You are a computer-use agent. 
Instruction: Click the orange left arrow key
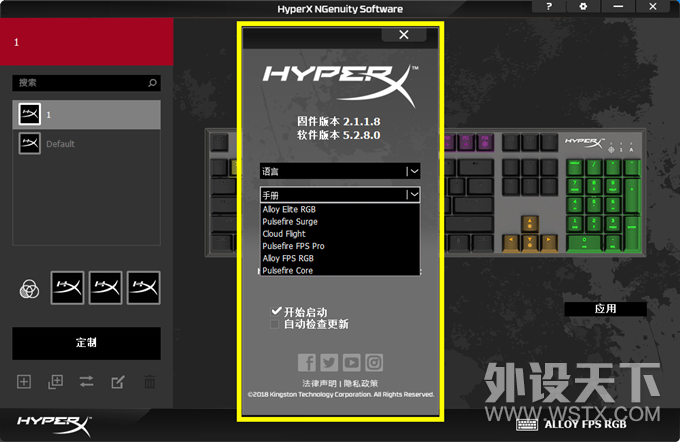click(511, 242)
